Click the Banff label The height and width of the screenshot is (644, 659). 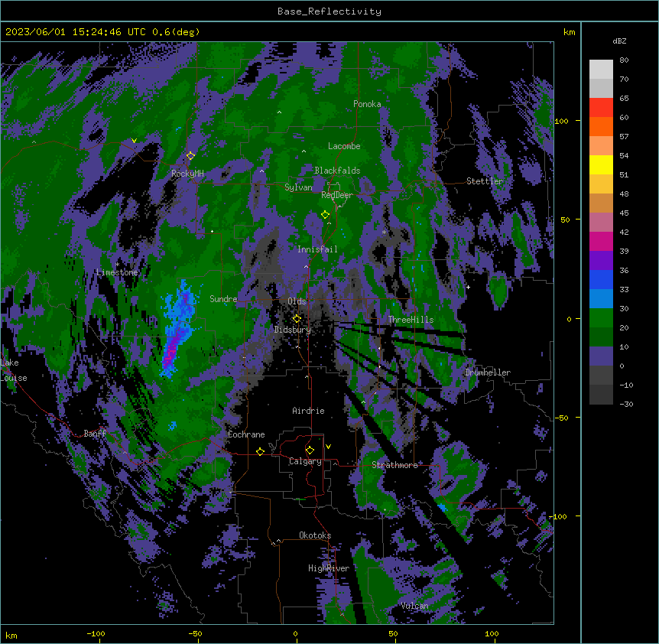(95, 434)
